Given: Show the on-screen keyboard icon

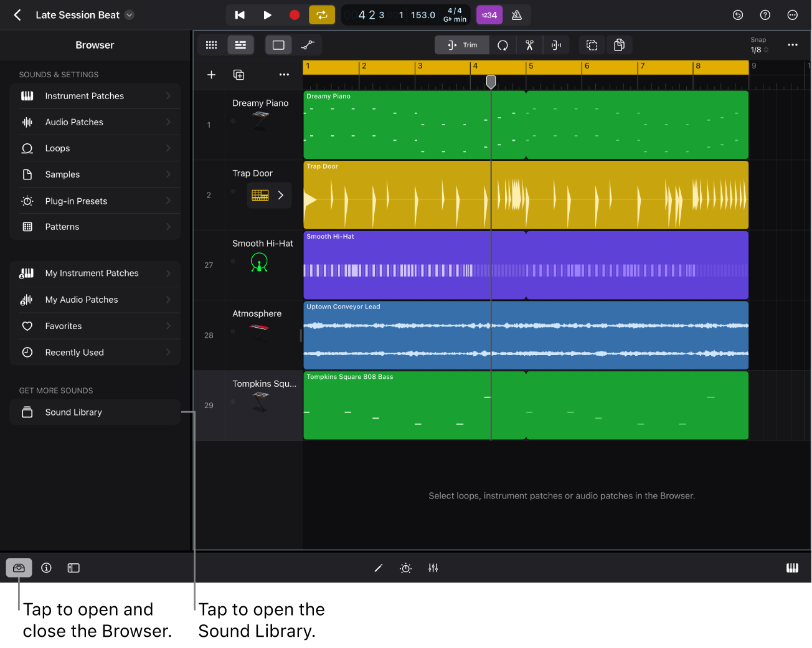Looking at the screenshot, I should pos(792,568).
